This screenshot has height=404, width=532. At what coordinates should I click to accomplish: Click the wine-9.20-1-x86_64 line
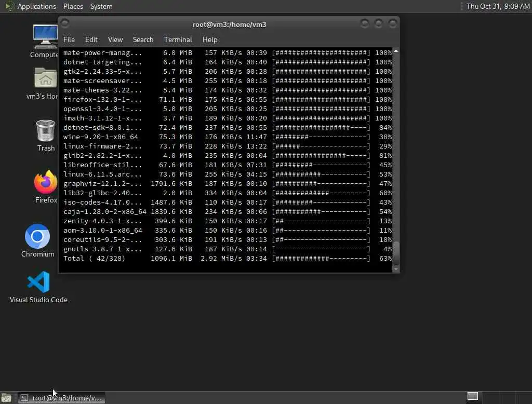pos(228,137)
